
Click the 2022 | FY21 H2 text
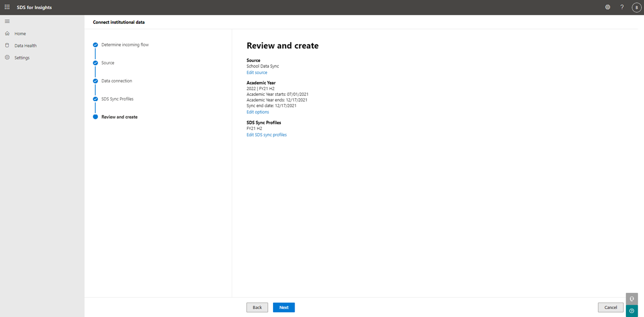260,89
